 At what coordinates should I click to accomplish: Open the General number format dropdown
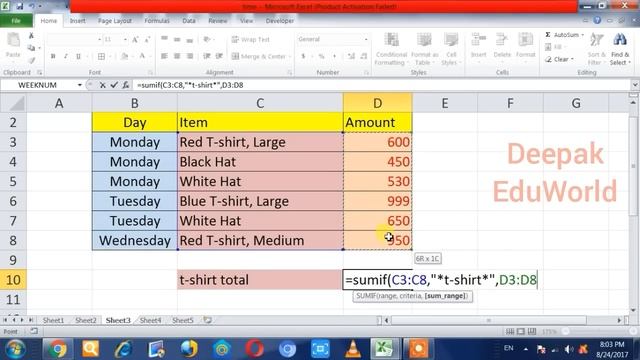366,40
